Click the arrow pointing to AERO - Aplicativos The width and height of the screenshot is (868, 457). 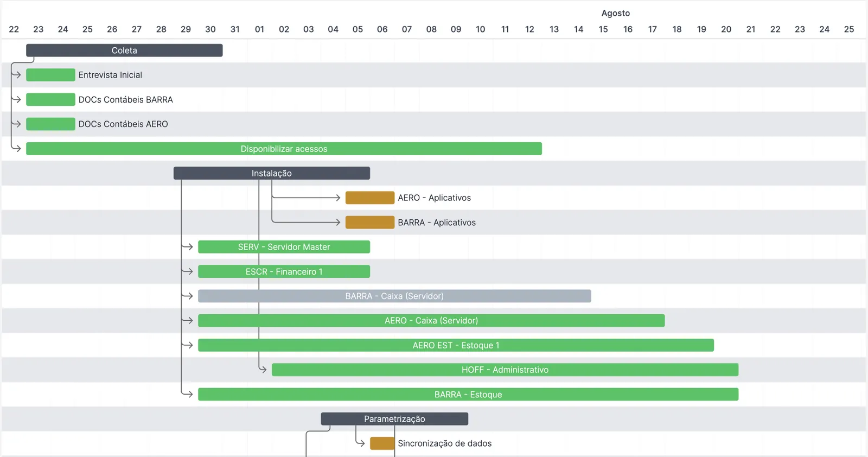click(x=307, y=198)
